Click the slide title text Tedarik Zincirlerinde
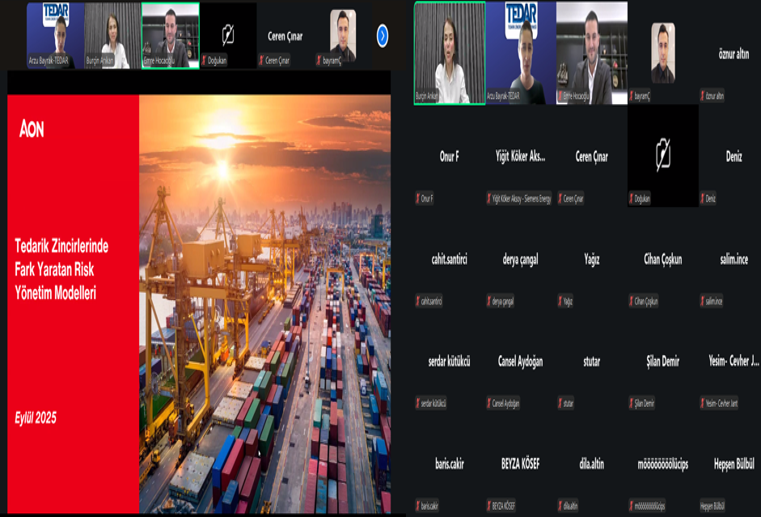 point(62,246)
